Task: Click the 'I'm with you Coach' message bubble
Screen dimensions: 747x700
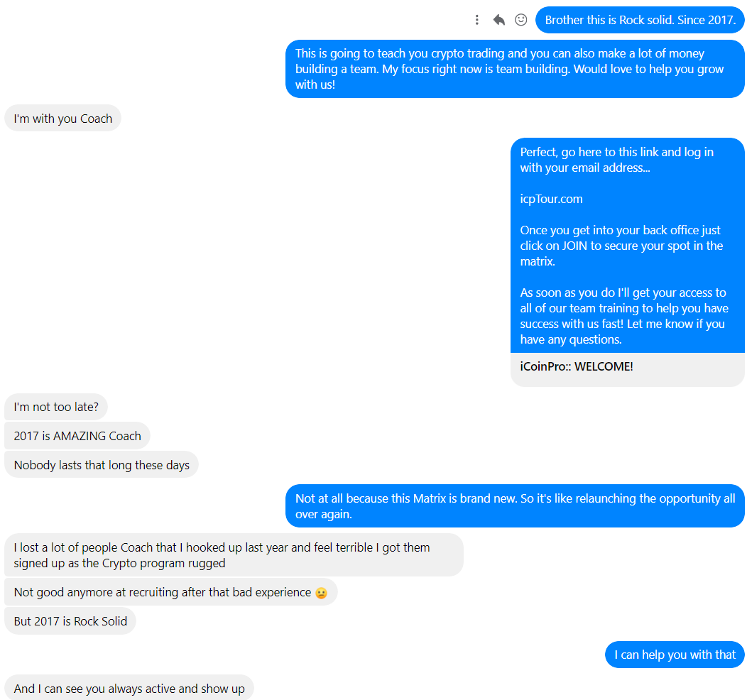Action: pyautogui.click(x=63, y=118)
